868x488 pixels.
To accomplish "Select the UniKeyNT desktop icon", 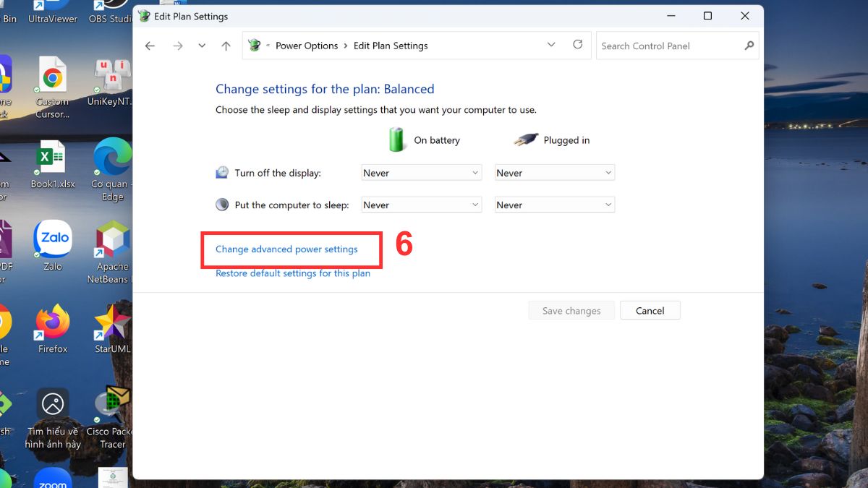I will (x=112, y=82).
